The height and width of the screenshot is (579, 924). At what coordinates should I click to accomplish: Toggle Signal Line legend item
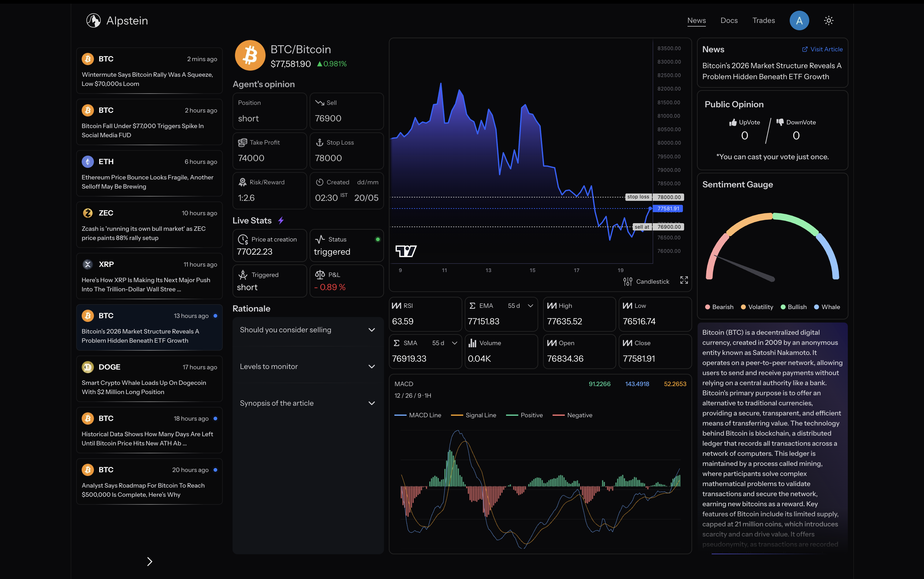(x=473, y=415)
